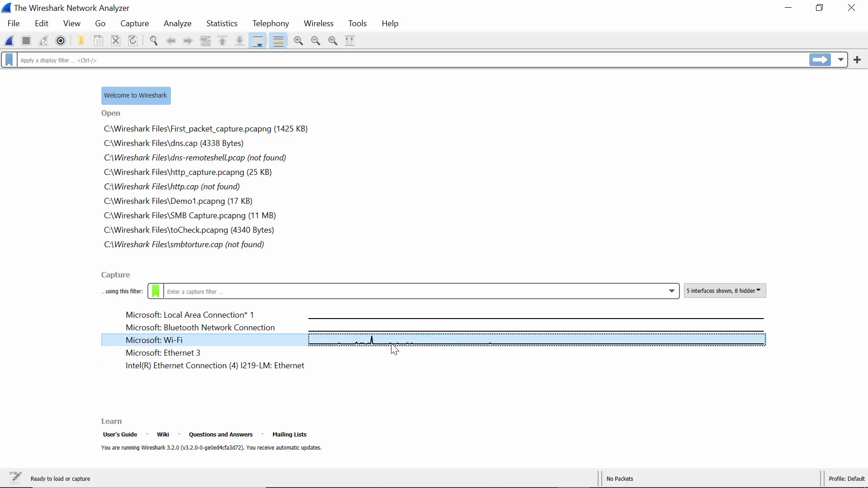Select Intel(R) Ethernet Connection I219-LM interface
This screenshot has height=488, width=868.
coord(215,366)
